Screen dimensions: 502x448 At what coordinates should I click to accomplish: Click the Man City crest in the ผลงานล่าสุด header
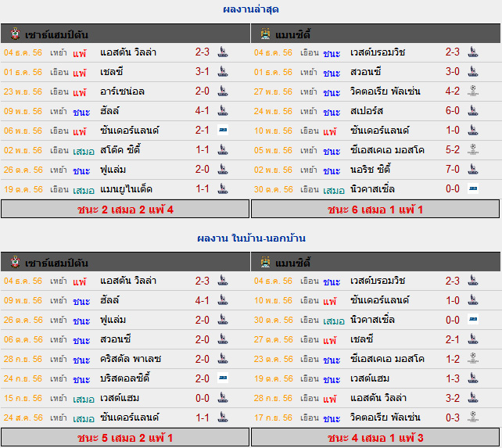265,34
